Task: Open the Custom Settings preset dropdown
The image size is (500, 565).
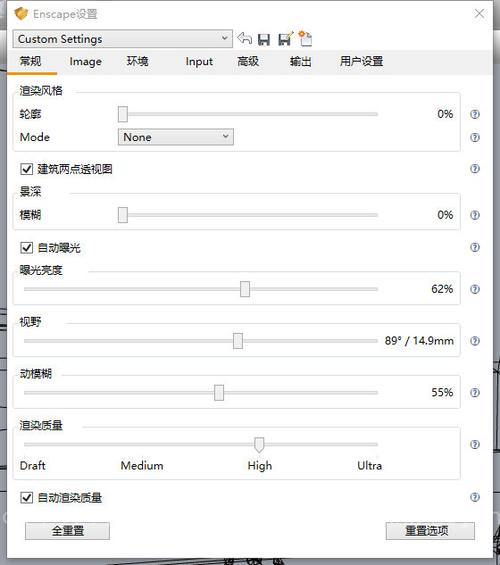Action: pos(122,39)
